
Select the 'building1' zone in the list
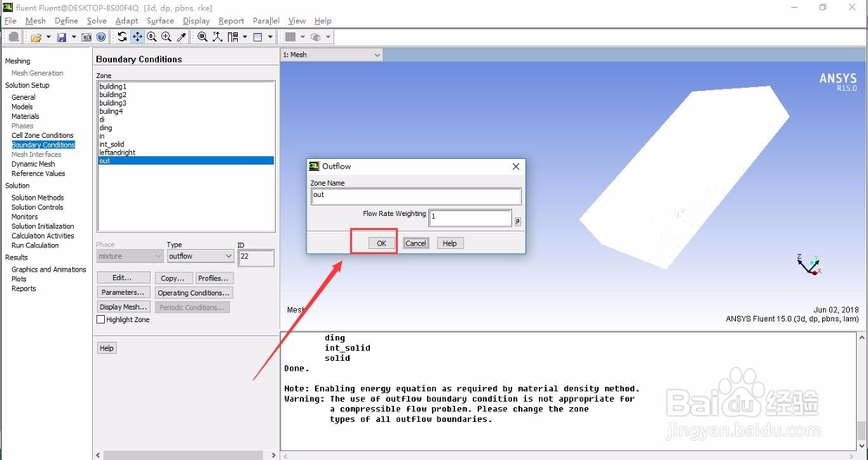pyautogui.click(x=186, y=86)
